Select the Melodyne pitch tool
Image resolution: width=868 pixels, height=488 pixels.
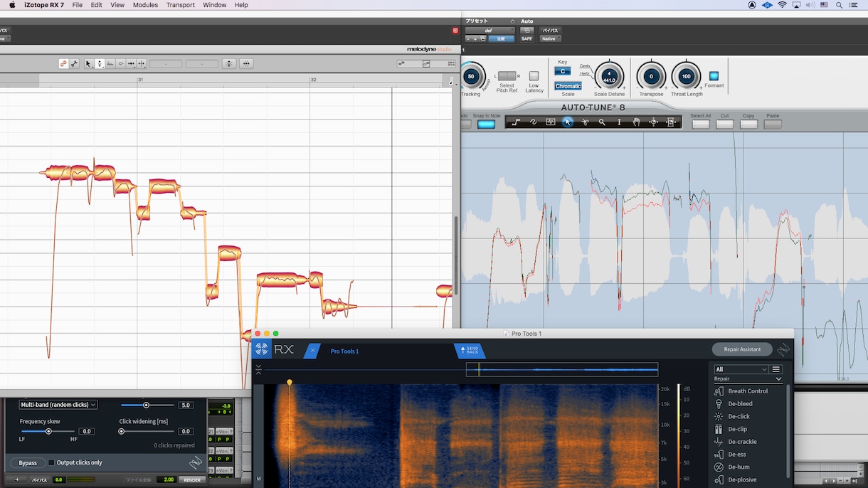point(100,63)
